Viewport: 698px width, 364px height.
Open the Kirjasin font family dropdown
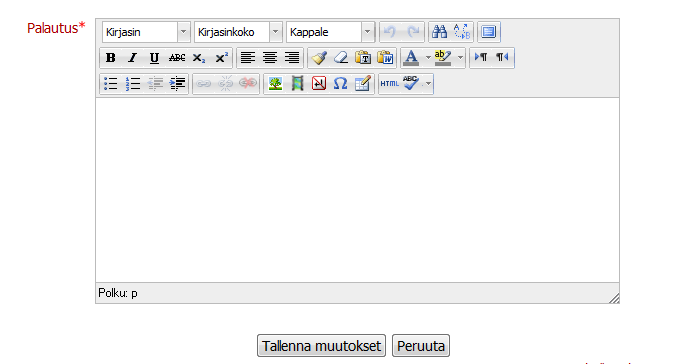[146, 32]
